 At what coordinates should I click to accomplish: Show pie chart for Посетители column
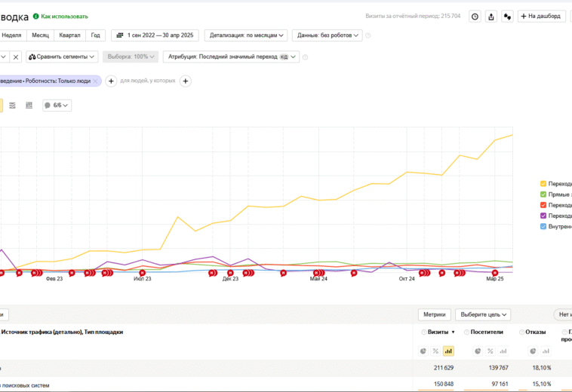[x=478, y=351]
